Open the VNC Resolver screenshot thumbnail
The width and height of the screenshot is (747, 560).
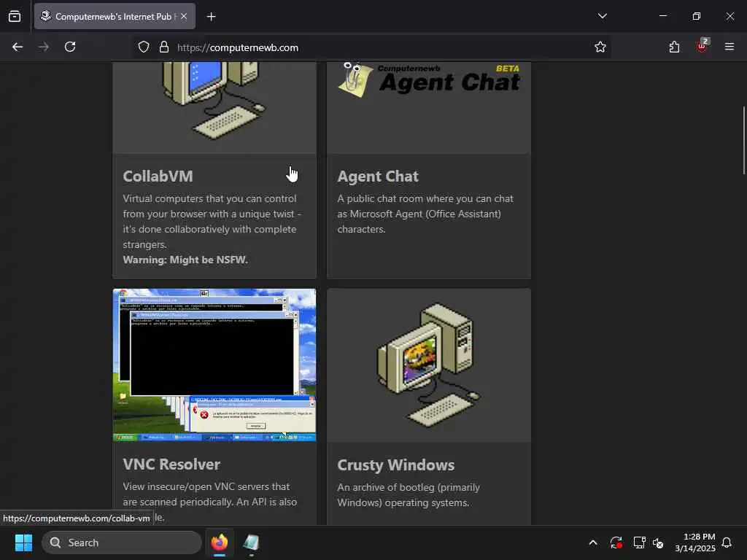(x=214, y=365)
